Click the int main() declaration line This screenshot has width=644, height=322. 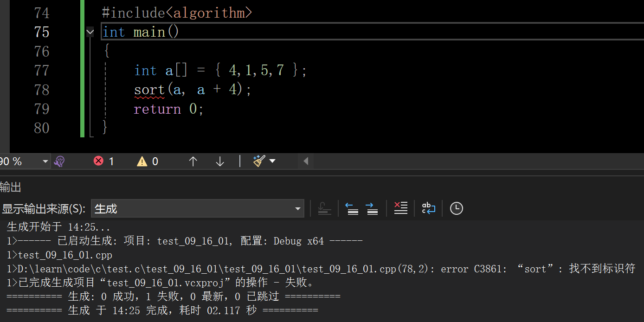click(x=141, y=32)
